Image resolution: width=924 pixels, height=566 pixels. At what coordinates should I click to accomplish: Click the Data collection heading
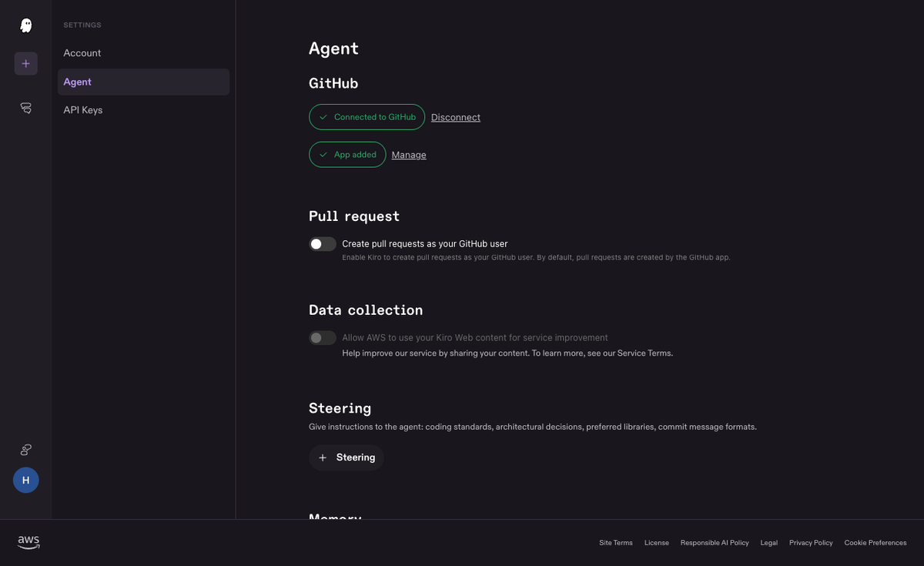tap(366, 310)
